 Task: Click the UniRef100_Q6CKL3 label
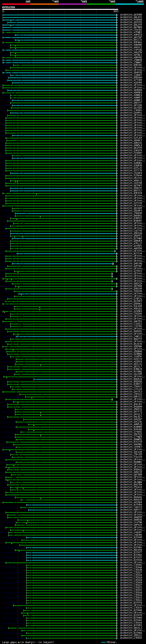[131, 628]
